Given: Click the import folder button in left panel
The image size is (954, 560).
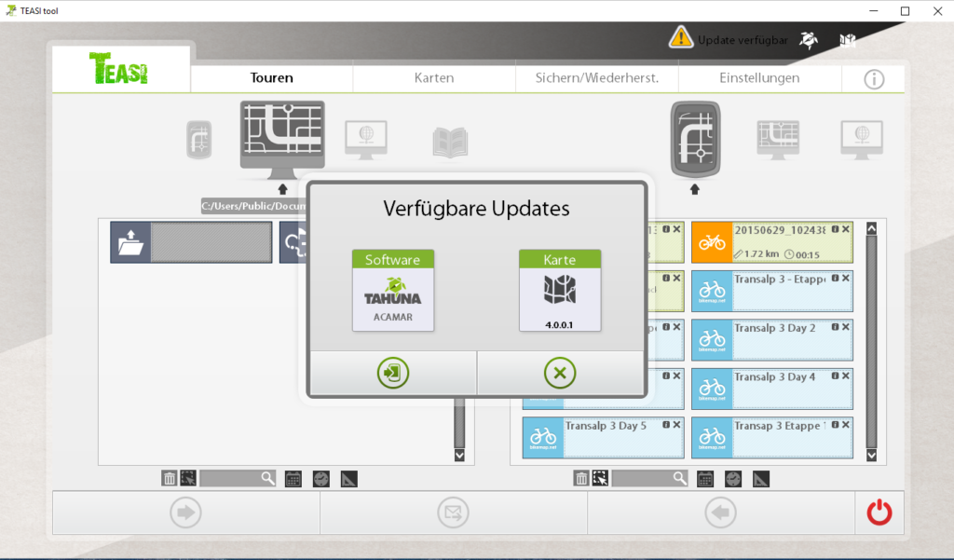Looking at the screenshot, I should [x=130, y=242].
